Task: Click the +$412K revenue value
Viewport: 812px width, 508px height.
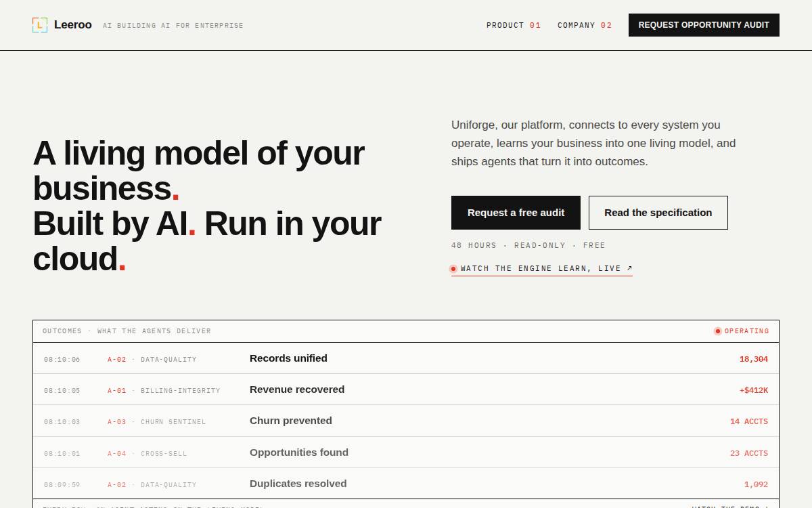Action: (x=754, y=390)
